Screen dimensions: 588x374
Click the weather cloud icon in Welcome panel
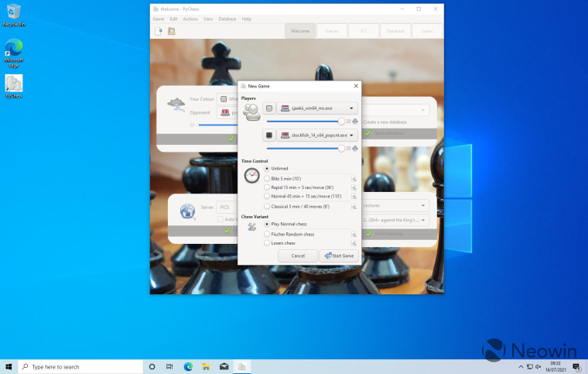click(x=176, y=105)
